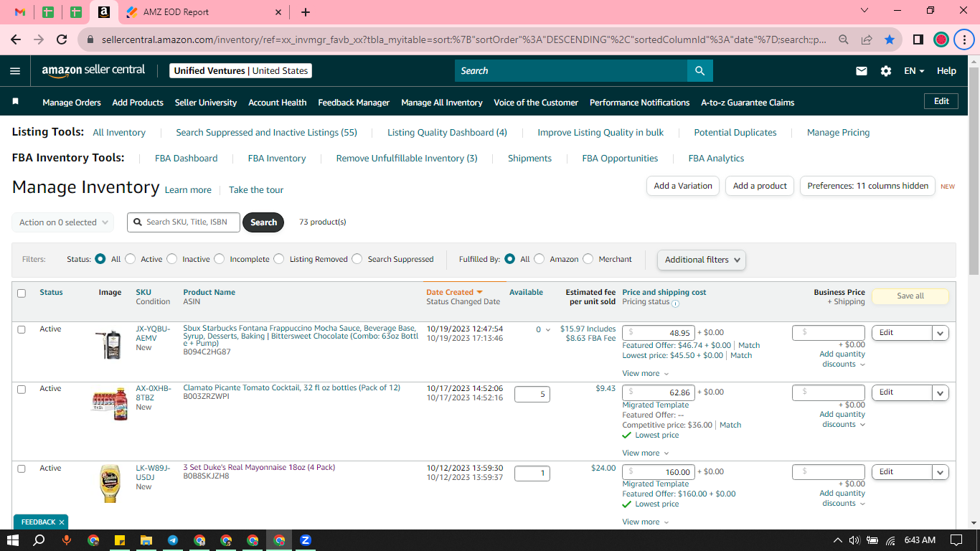980x551 pixels.
Task: Open Windows Start menu
Action: click(12, 540)
